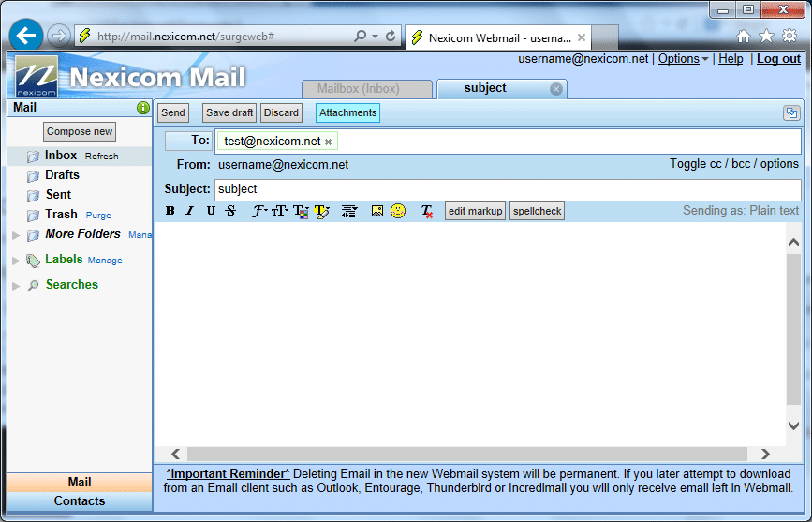Screen dimensions: 812x522
Task: Send the email
Action: pyautogui.click(x=173, y=113)
